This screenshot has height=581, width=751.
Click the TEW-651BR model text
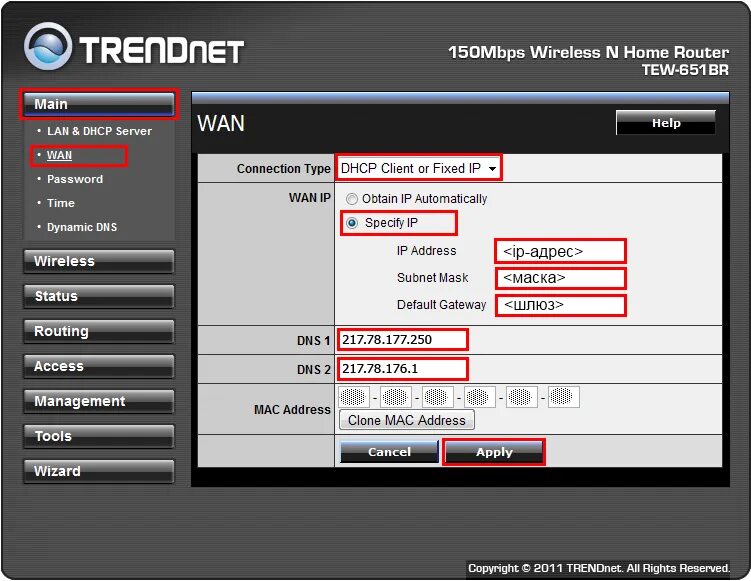pos(685,70)
